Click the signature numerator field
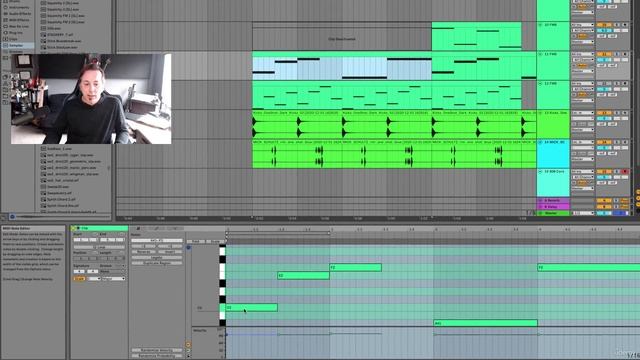 (79, 271)
